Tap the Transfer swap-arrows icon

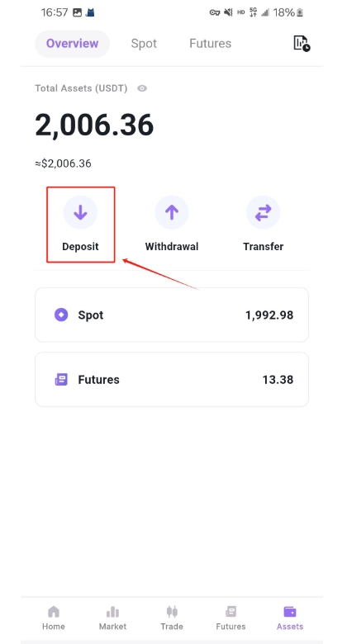click(x=263, y=212)
